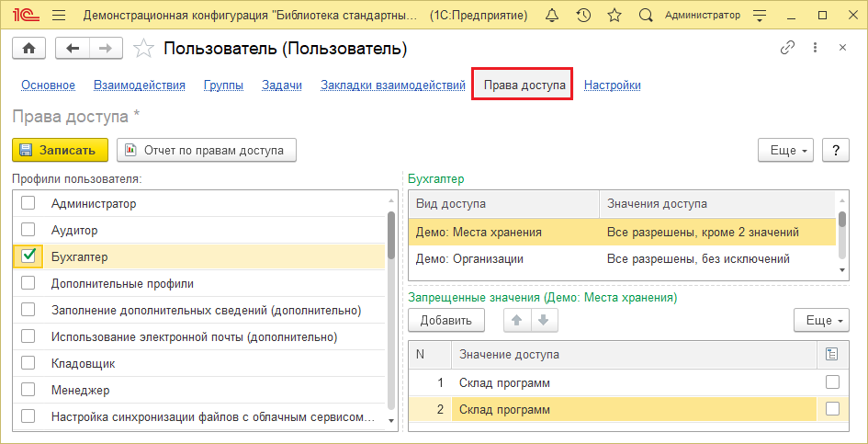Click Администратор user name in title bar

(x=702, y=16)
